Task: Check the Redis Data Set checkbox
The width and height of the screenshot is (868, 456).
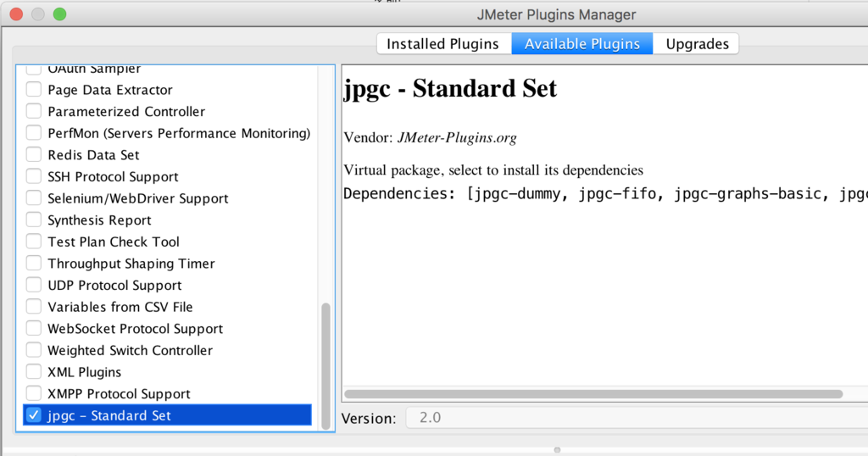Action: pos(34,154)
